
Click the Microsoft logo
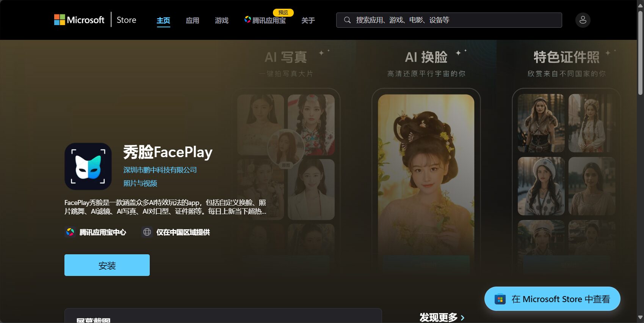pyautogui.click(x=79, y=20)
